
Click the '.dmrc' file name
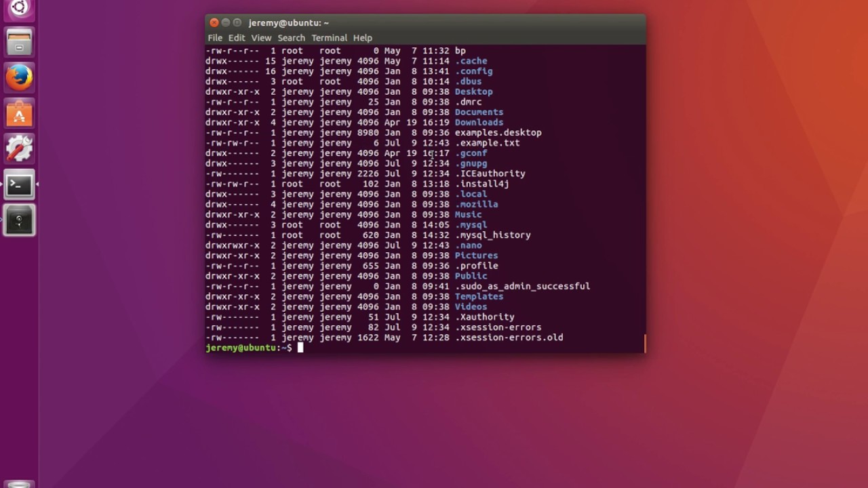point(469,102)
